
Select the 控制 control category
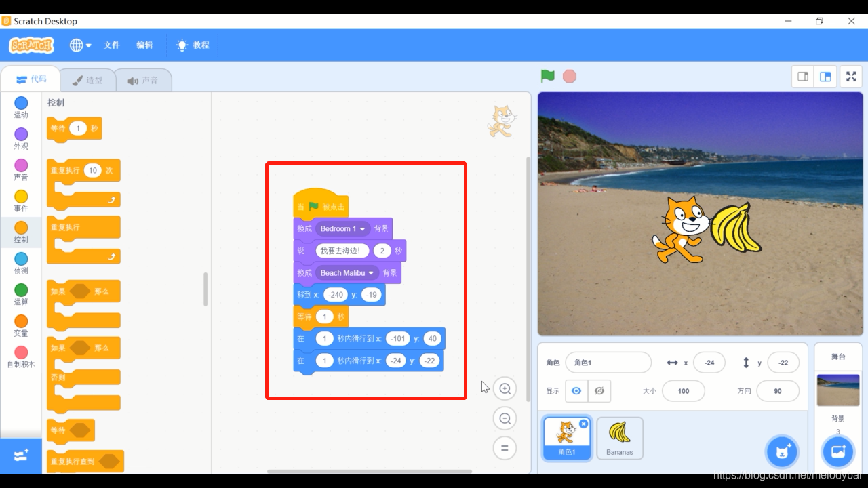coord(21,232)
